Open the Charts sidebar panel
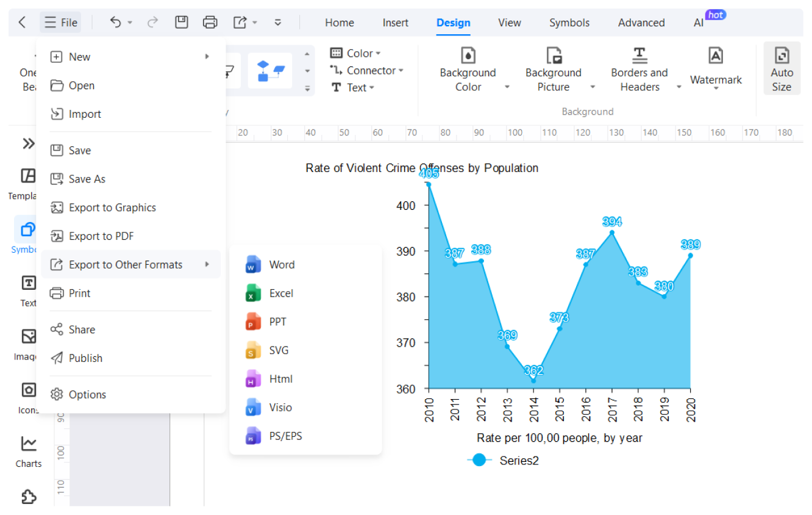Viewport: 812px width, 515px height. (x=28, y=443)
